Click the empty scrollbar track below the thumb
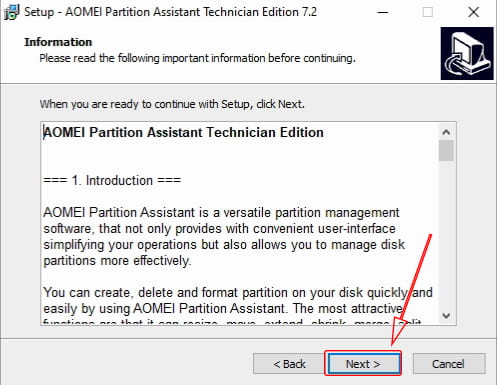497x385 pixels. pos(446,235)
